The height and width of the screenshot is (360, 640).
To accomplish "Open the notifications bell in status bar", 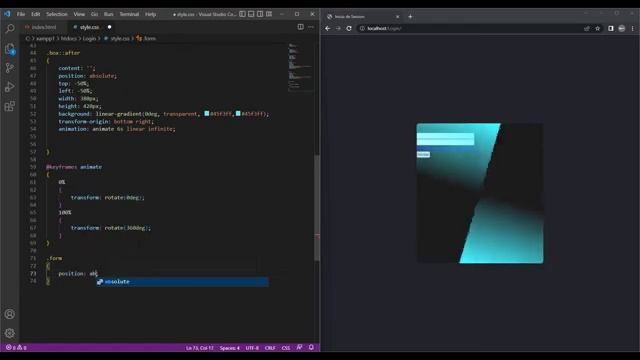I will (311, 347).
